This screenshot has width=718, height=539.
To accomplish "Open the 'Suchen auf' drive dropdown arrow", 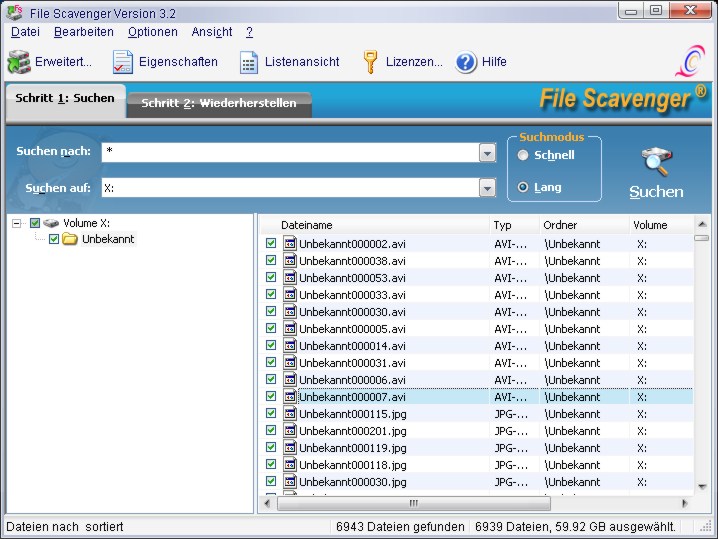I will pyautogui.click(x=487, y=187).
